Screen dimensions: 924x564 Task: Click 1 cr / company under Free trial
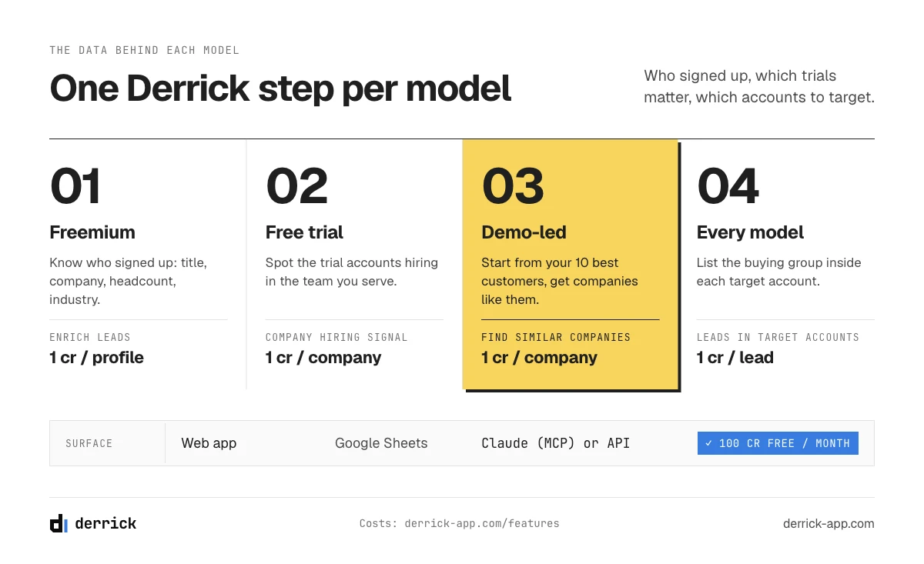click(323, 358)
